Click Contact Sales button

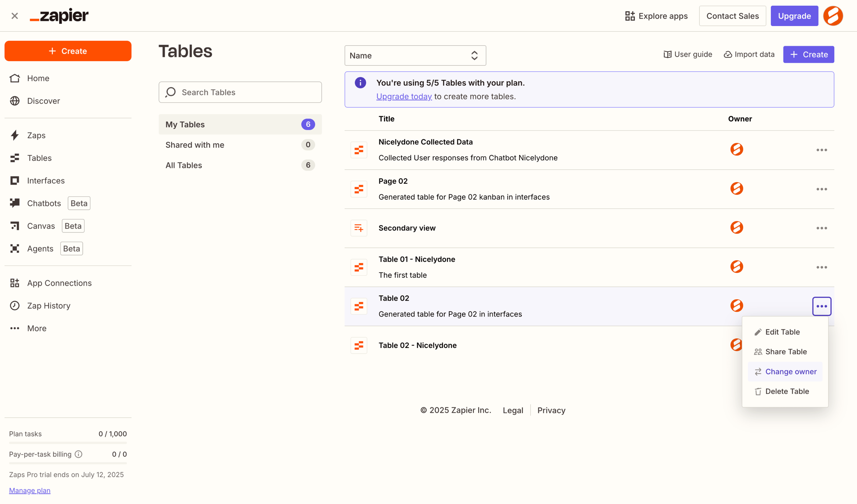tap(732, 16)
